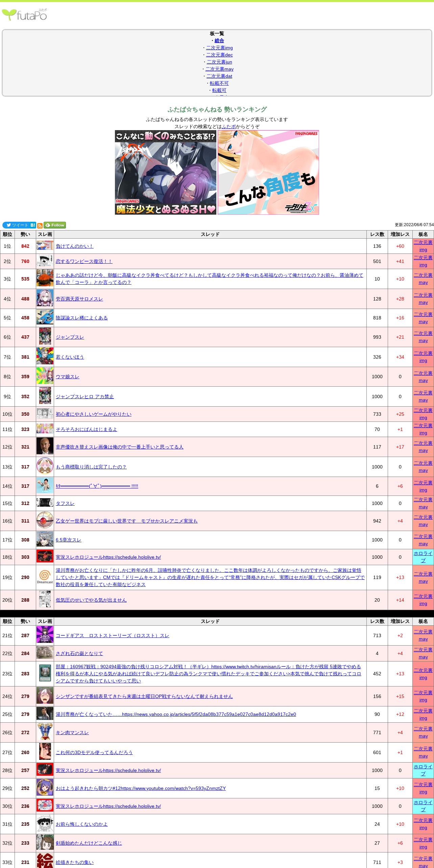Open the thread コードギアス ロストストーリーズ スレ
Image resolution: width=434 pixels, height=868 pixels.
112,635
